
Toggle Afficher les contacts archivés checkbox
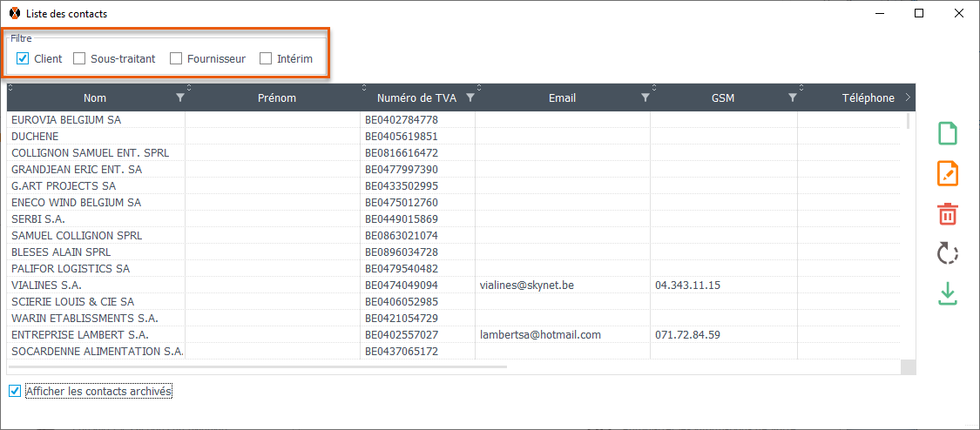point(15,392)
